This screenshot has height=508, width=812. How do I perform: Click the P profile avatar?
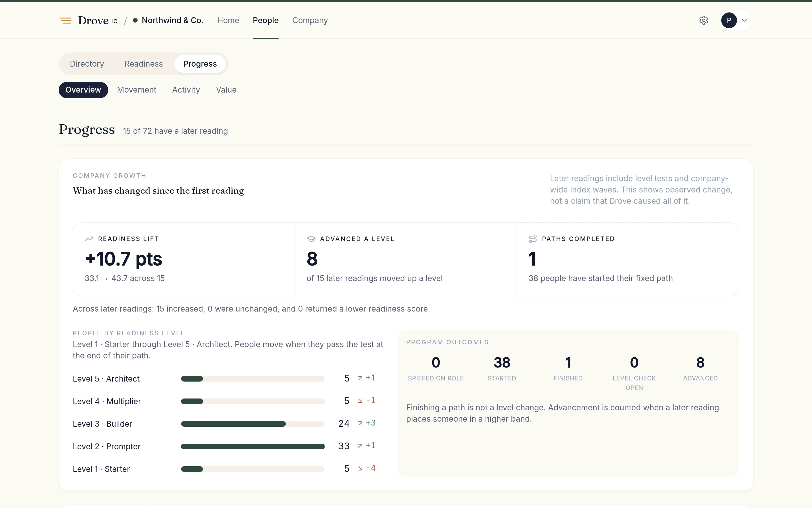click(x=729, y=21)
